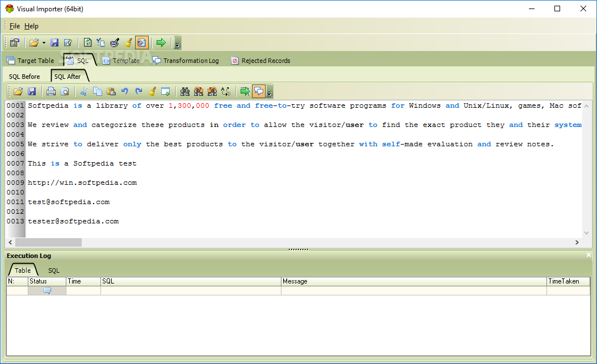
Task: Click the checklist copy icon in main toolbar
Action: point(101,43)
